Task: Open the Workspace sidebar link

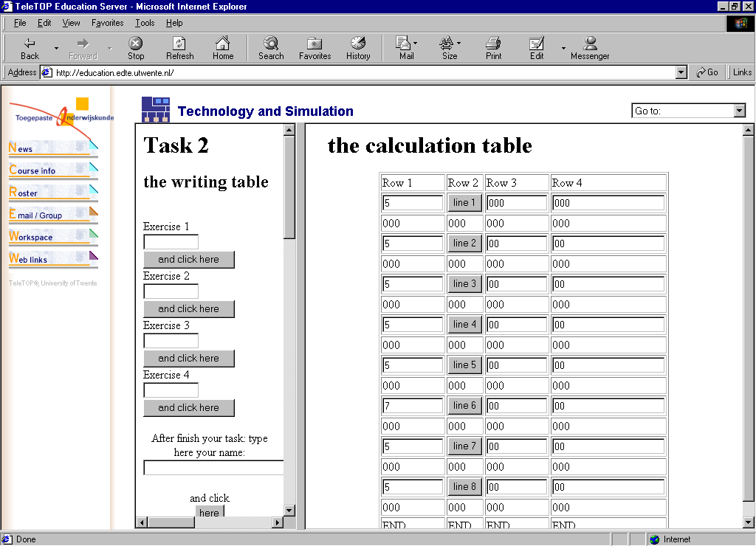Action: (x=53, y=236)
